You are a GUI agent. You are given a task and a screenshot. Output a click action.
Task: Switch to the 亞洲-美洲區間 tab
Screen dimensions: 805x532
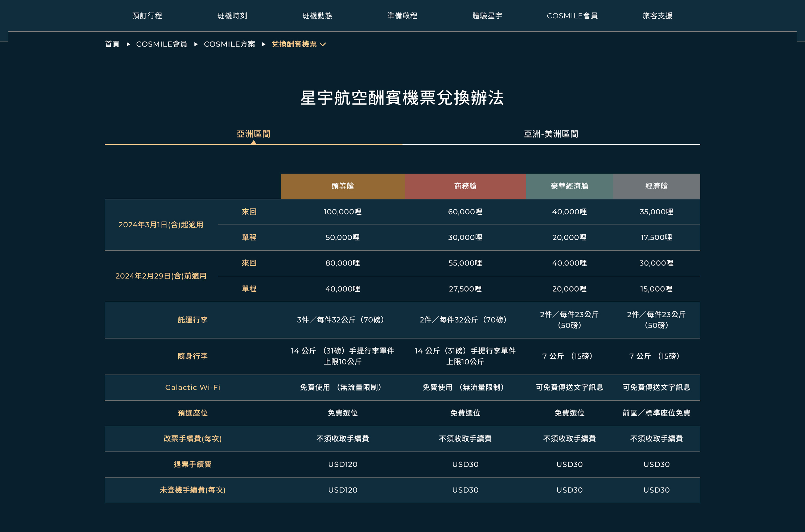click(x=551, y=134)
